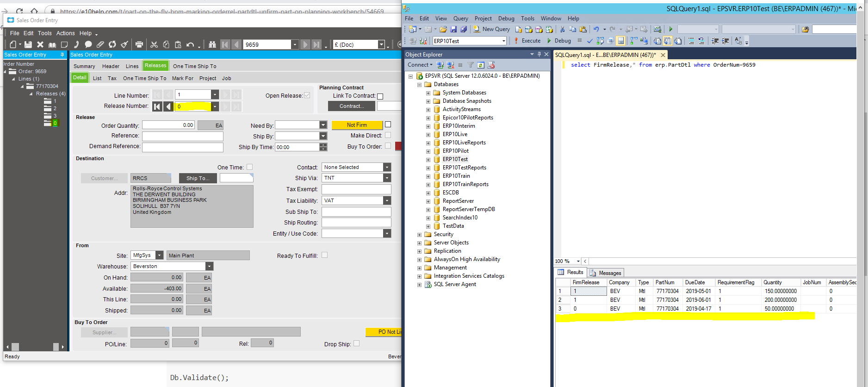Click the Object Explorer filter icon
This screenshot has height=387, width=868.
coord(471,65)
